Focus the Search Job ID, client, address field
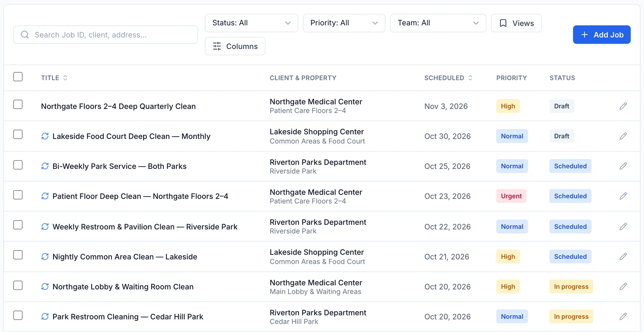Viewport: 644px width, 332px height. click(106, 35)
